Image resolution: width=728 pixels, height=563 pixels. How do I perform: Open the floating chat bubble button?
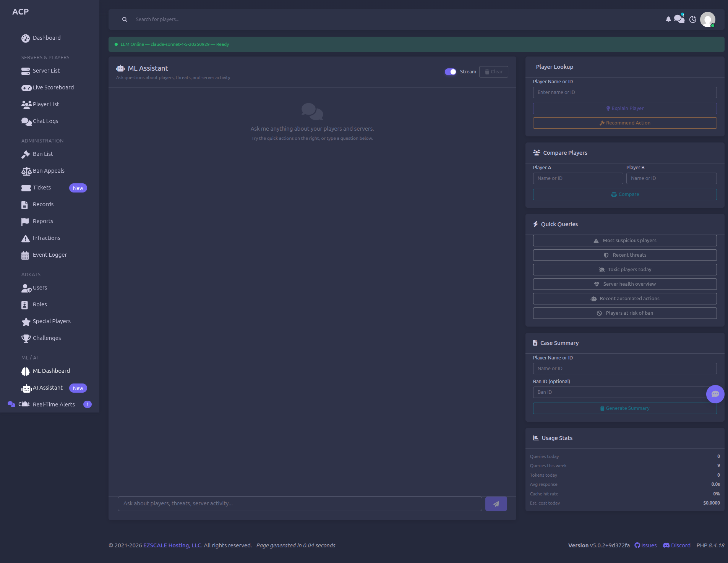click(x=715, y=394)
